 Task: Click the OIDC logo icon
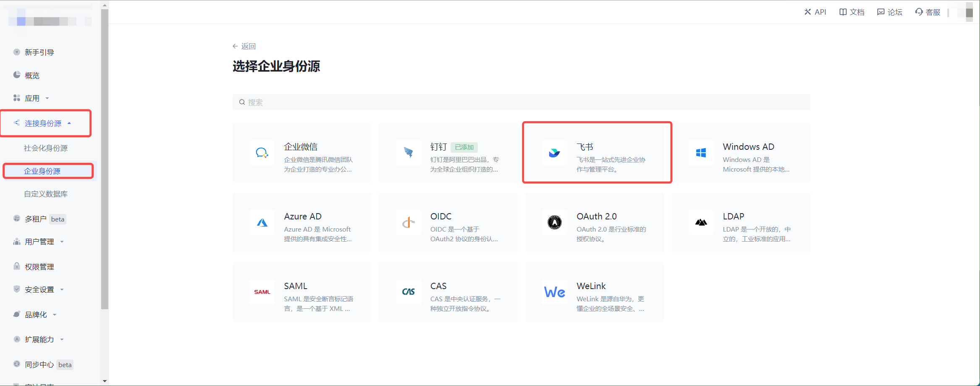(x=408, y=222)
